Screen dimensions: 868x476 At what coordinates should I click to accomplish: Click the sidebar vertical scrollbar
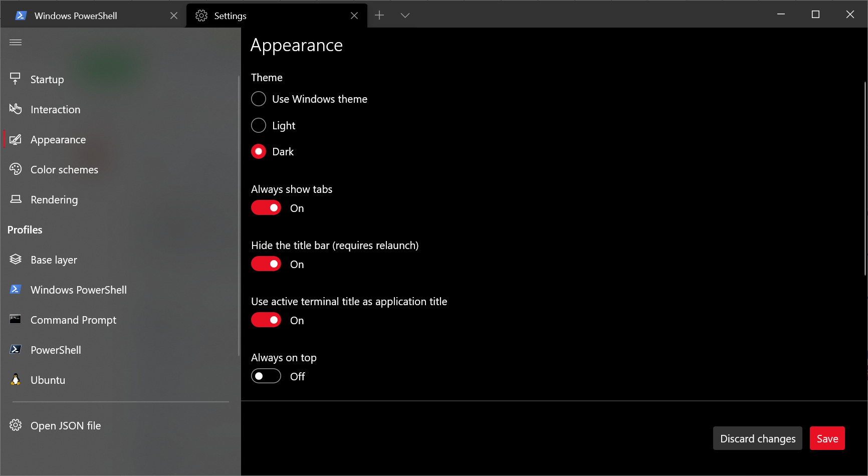[x=239, y=215]
